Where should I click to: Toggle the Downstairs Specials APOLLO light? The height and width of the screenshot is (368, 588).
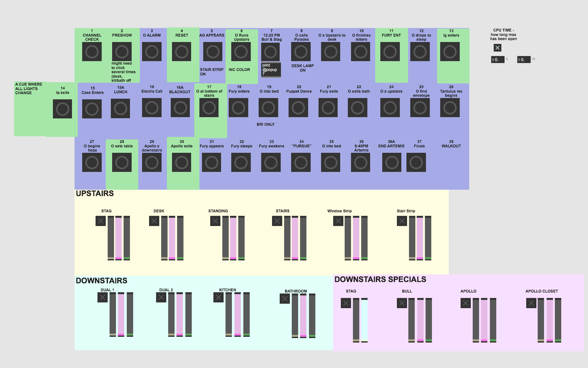click(466, 303)
